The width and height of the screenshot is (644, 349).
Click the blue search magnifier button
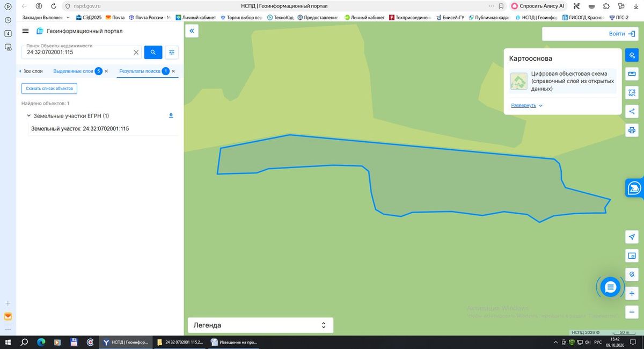click(x=153, y=52)
